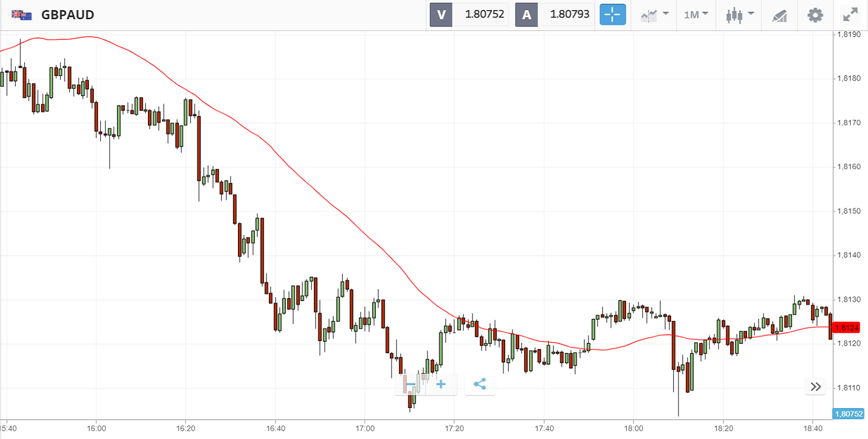Click the 18:20 time axis label
Image resolution: width=868 pixels, height=439 pixels.
(723, 427)
